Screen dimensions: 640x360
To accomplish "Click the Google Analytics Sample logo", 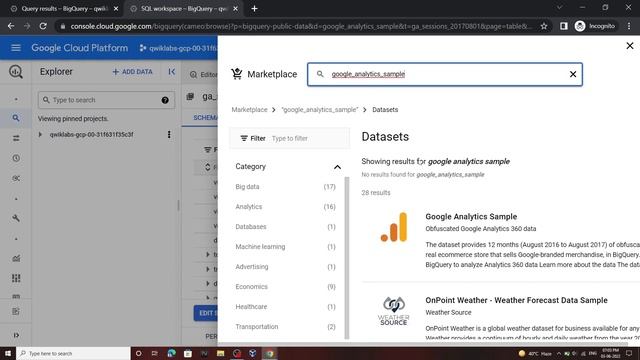I will (x=394, y=227).
